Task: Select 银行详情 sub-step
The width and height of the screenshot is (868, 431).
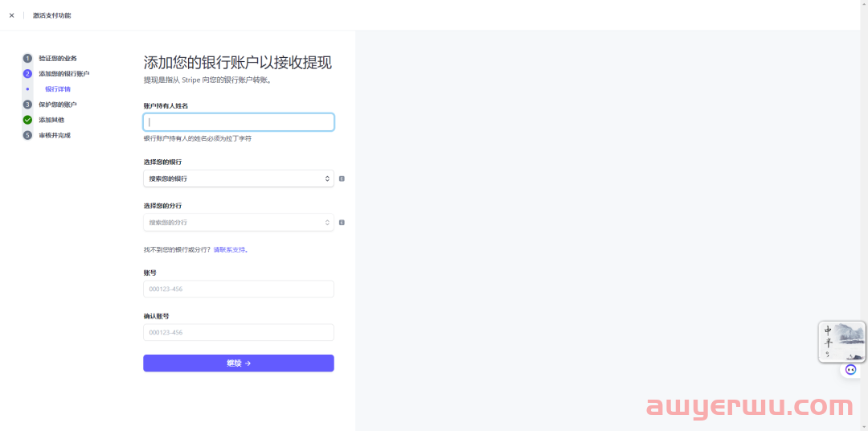Action: pyautogui.click(x=58, y=89)
